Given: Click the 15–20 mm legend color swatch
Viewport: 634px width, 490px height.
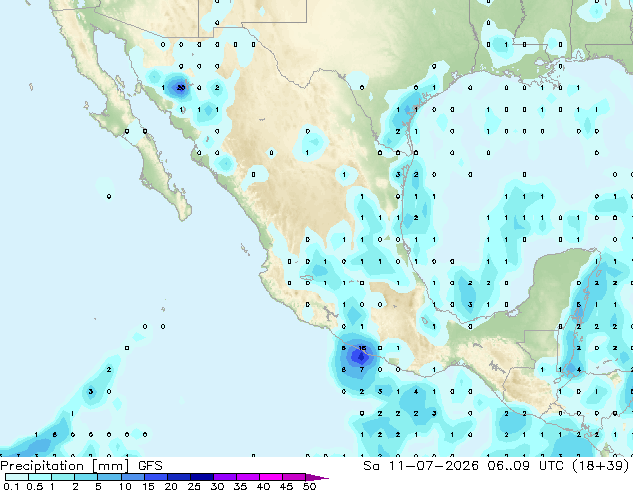Looking at the screenshot, I should pyautogui.click(x=156, y=477).
